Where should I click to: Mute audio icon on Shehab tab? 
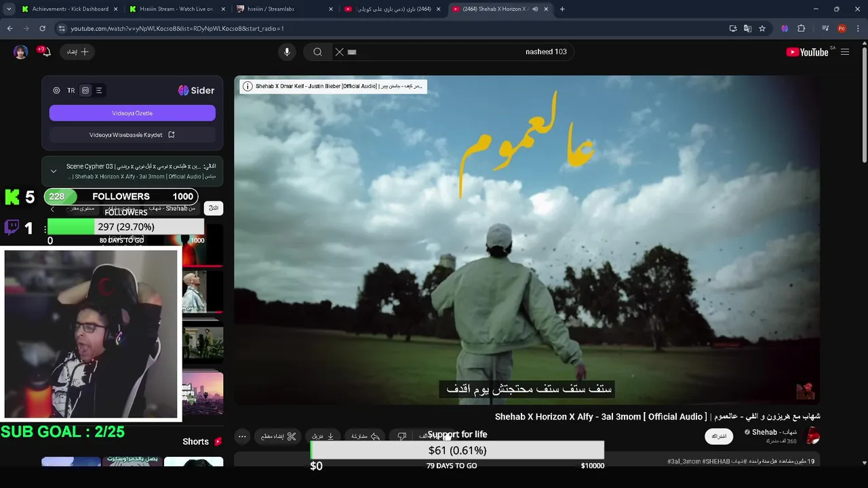pyautogui.click(x=535, y=9)
